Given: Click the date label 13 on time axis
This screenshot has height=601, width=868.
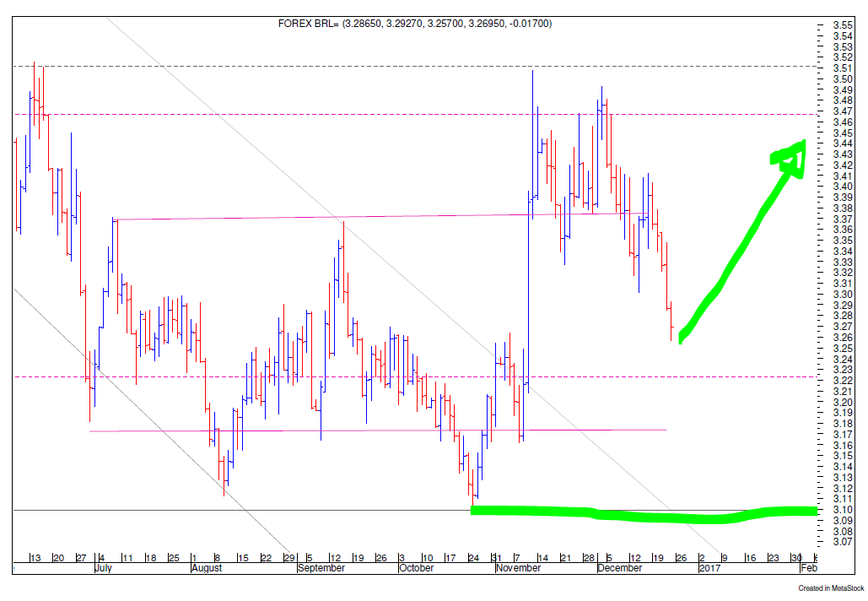Looking at the screenshot, I should click(36, 558).
